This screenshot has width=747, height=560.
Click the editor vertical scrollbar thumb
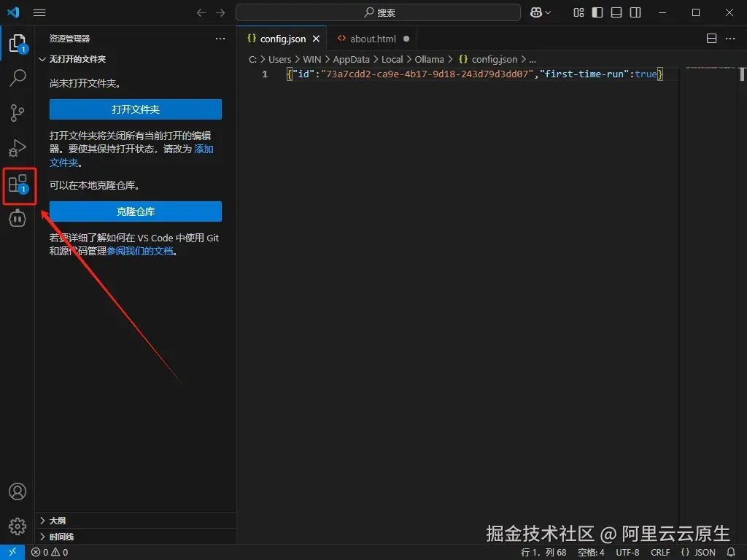[x=742, y=74]
